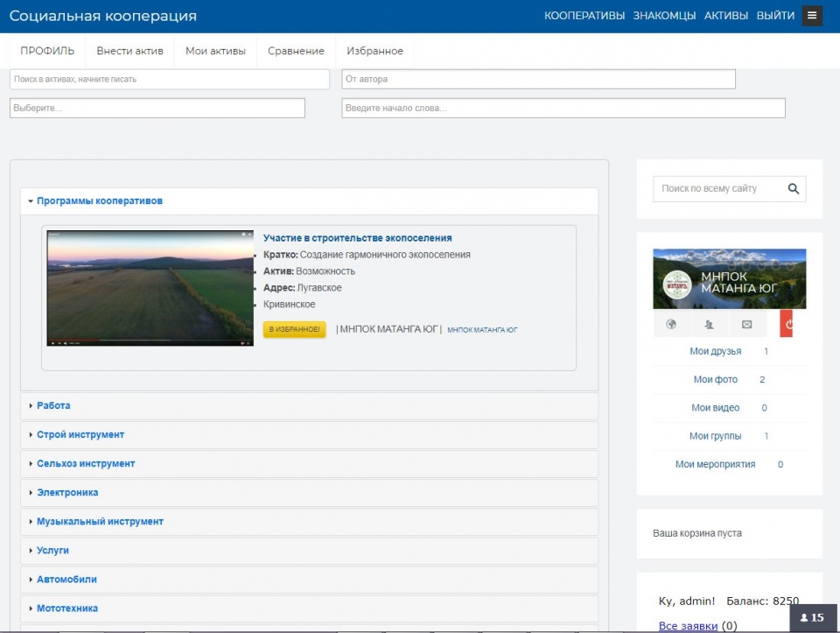Click the Адрес: Лугавское text
The image size is (840, 633).
point(302,288)
